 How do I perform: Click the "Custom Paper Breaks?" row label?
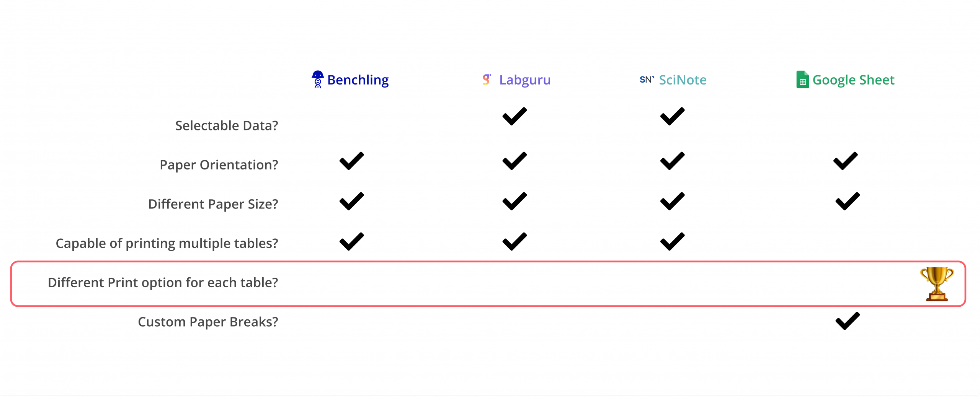point(208,322)
